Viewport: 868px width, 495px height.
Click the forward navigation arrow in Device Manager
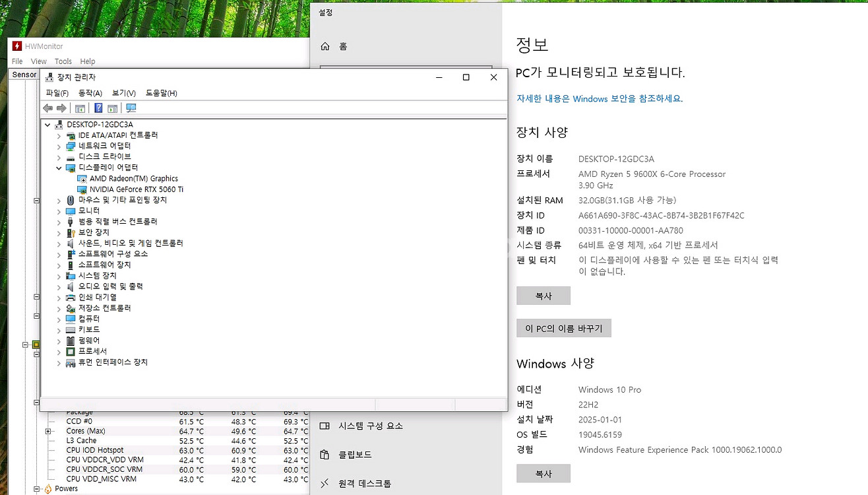click(61, 108)
